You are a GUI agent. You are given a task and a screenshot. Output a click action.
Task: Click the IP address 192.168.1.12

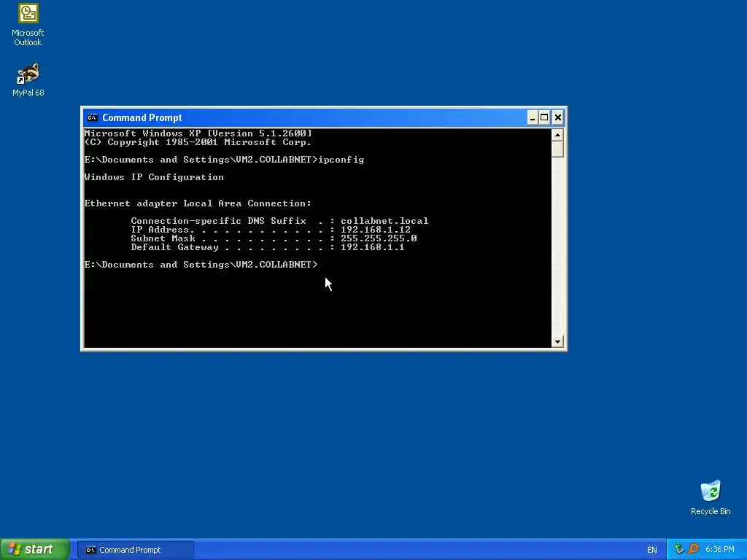click(x=376, y=230)
